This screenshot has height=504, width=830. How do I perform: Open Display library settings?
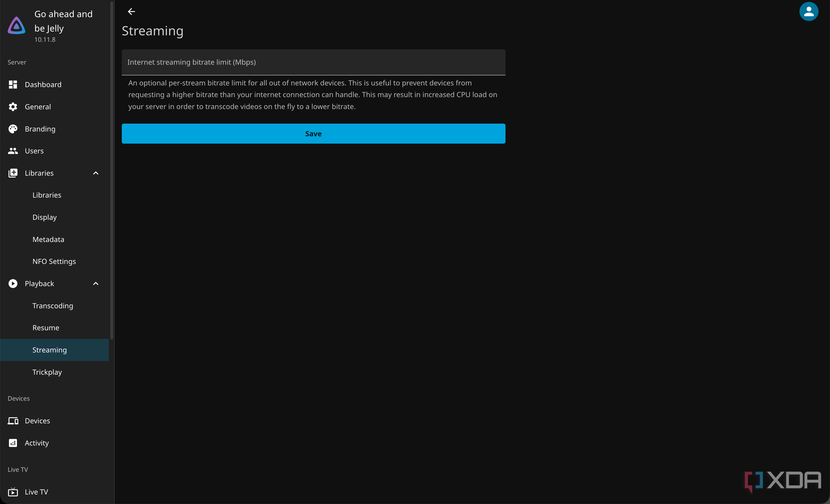55,217
